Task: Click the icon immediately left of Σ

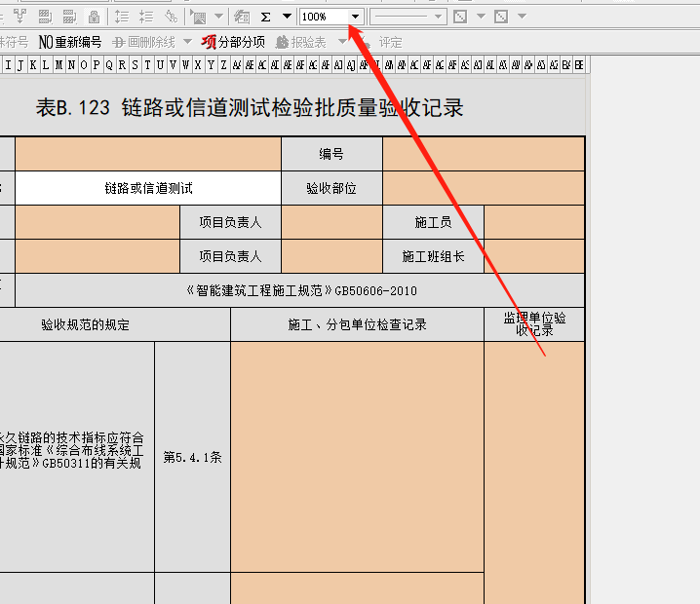Action: pyautogui.click(x=243, y=17)
